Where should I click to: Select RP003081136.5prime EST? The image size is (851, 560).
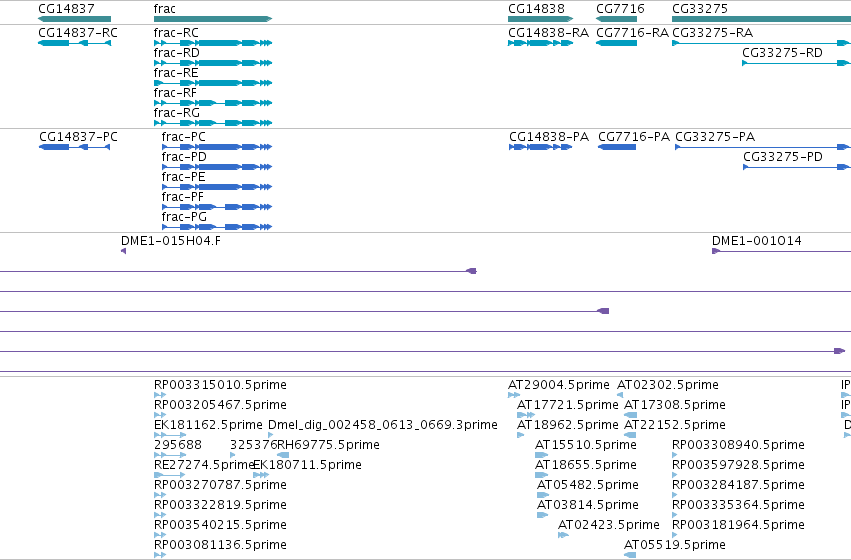coord(220,545)
